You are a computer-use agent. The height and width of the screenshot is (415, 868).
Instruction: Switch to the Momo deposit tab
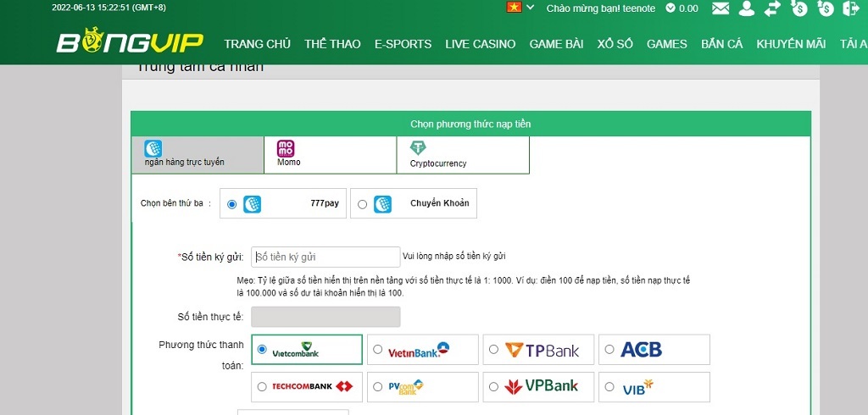[330, 154]
